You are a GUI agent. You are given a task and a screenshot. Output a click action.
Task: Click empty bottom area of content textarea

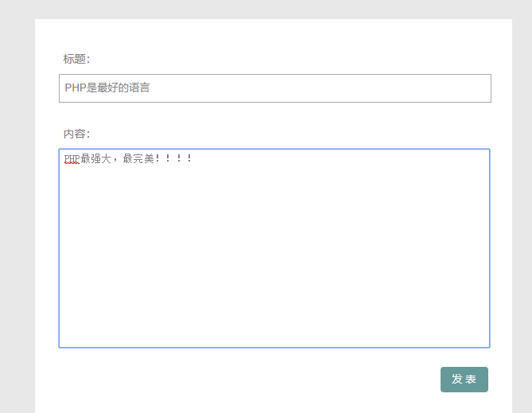tap(274, 318)
